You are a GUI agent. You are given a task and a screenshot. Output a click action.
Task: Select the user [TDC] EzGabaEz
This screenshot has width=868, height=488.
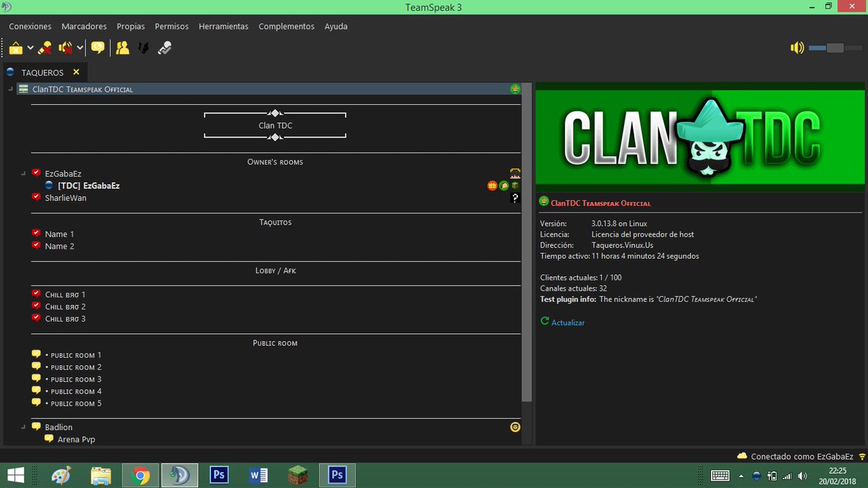coord(88,186)
